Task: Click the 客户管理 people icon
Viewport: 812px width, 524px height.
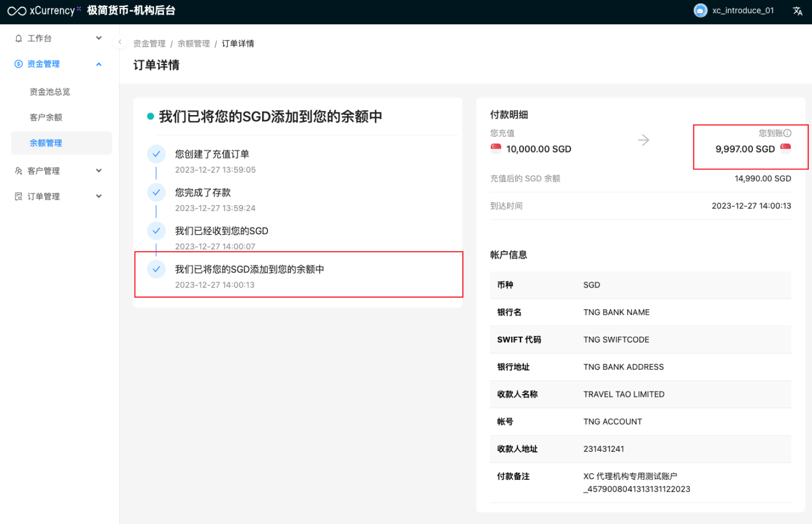Action: pos(18,171)
